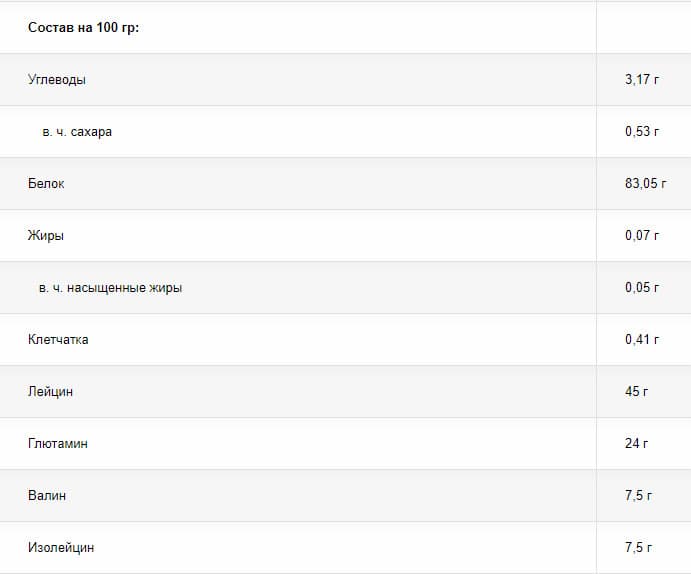The image size is (691, 574).
Task: Click the 'Состав на 100 гр:' header
Action: tap(83, 28)
